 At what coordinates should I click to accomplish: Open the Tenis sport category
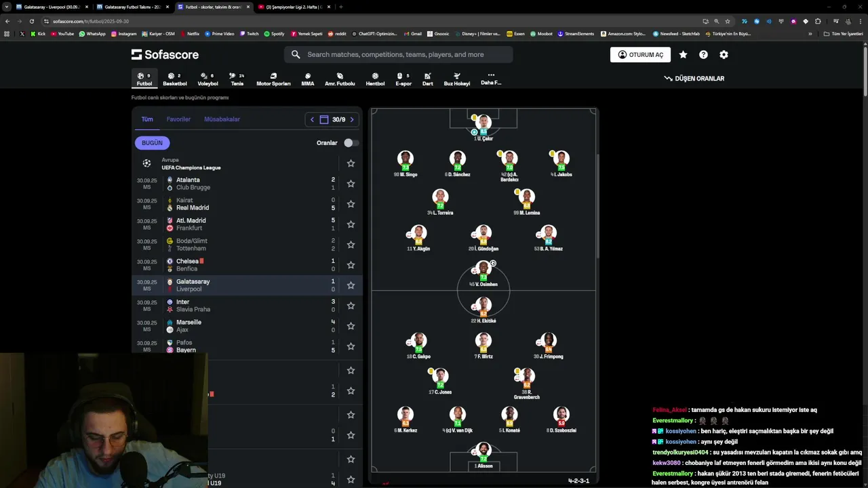(x=237, y=79)
